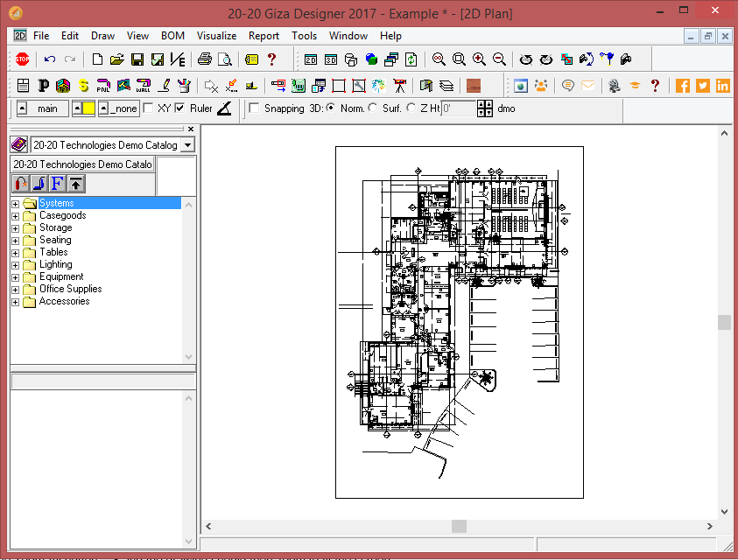Open LinkedIn link icon
Screen dimensions: 738x560
click(722, 86)
